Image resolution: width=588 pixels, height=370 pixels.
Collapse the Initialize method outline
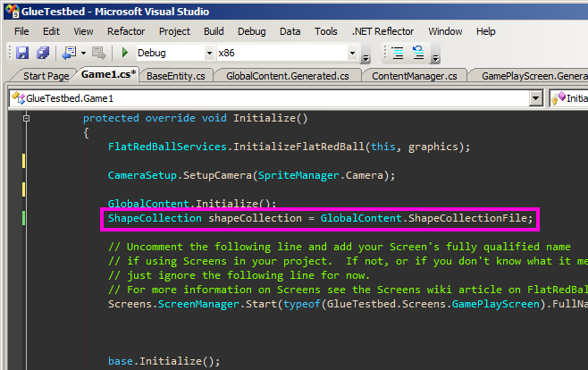[26, 119]
